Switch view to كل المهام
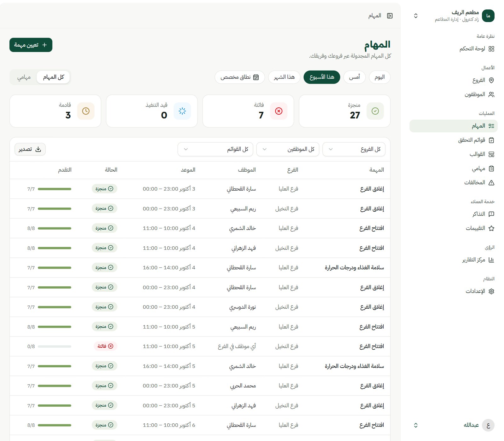 click(53, 77)
